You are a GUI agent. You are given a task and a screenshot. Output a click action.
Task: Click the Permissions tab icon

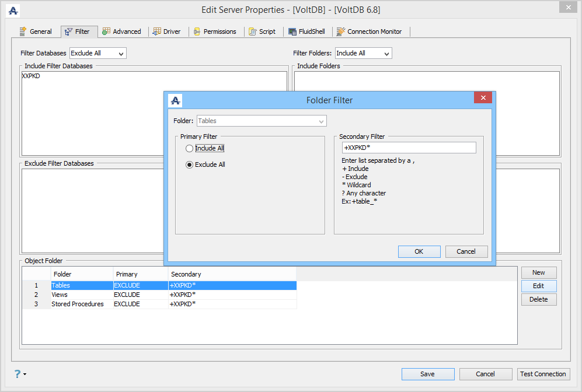click(197, 32)
